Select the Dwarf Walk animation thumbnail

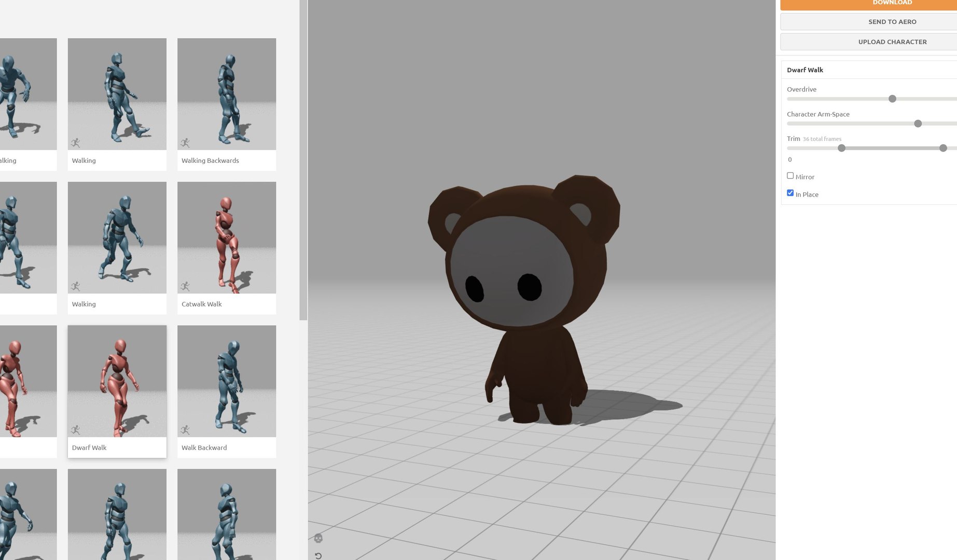[117, 381]
